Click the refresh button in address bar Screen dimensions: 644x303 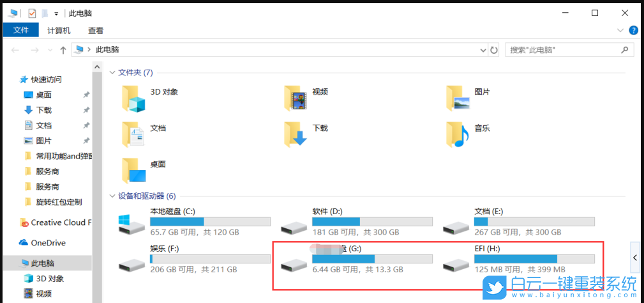(x=493, y=50)
